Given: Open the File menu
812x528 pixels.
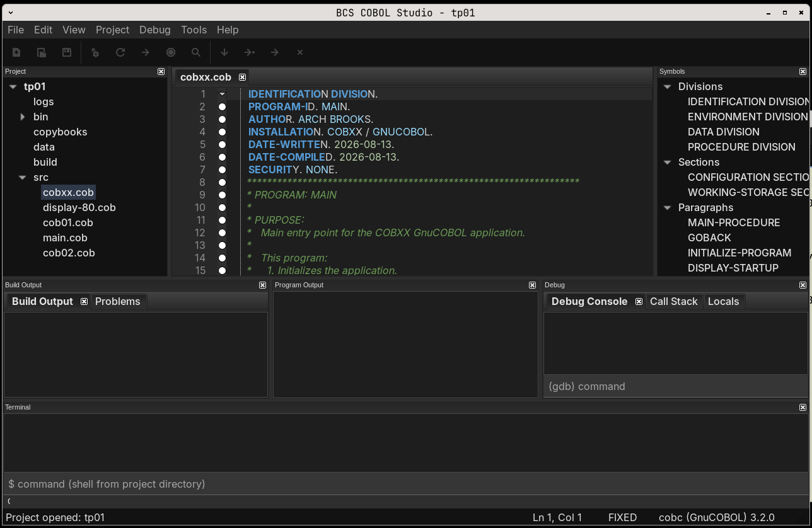Looking at the screenshot, I should (x=16, y=30).
